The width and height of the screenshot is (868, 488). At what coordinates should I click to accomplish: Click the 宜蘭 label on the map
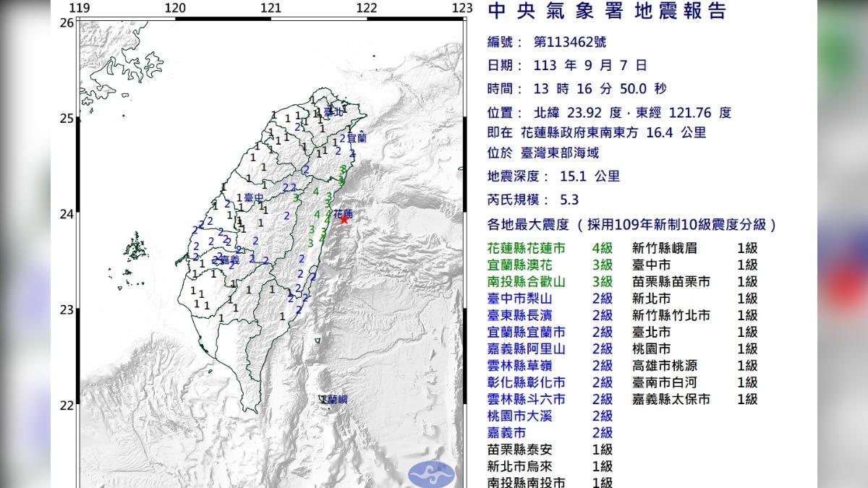pyautogui.click(x=356, y=137)
